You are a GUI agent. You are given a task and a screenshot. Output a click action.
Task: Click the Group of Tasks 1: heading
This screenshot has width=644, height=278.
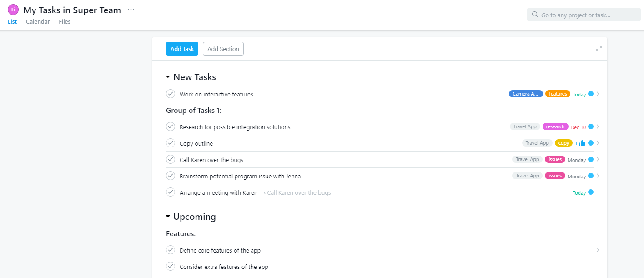click(x=194, y=110)
